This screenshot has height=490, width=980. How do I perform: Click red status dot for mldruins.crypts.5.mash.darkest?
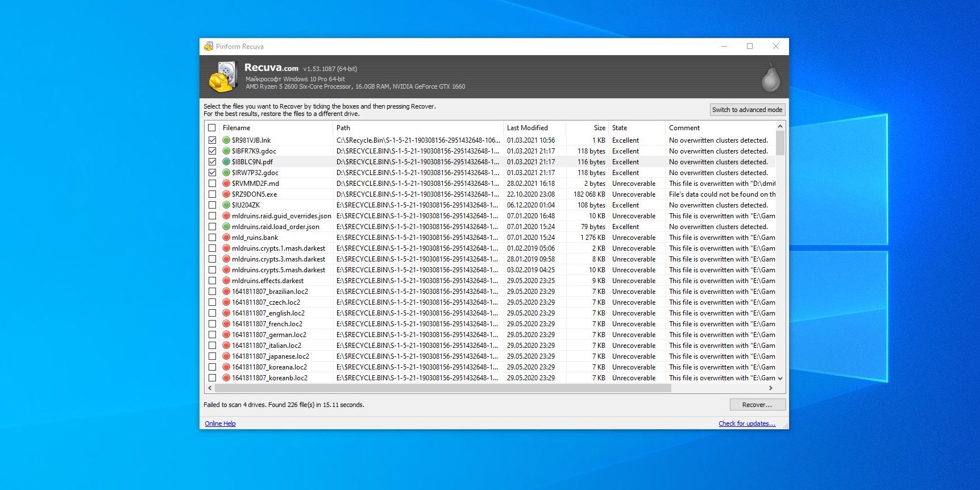(226, 269)
